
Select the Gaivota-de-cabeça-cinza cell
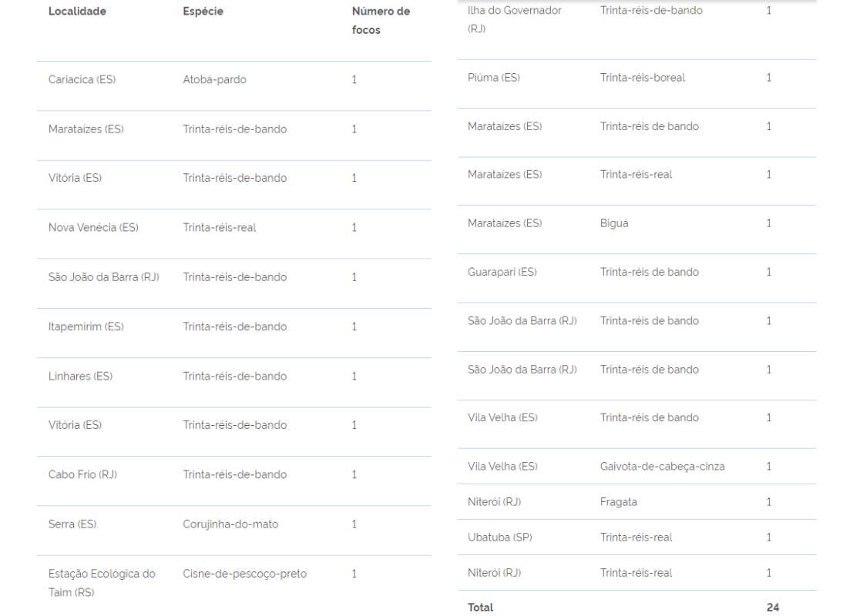[x=662, y=467]
